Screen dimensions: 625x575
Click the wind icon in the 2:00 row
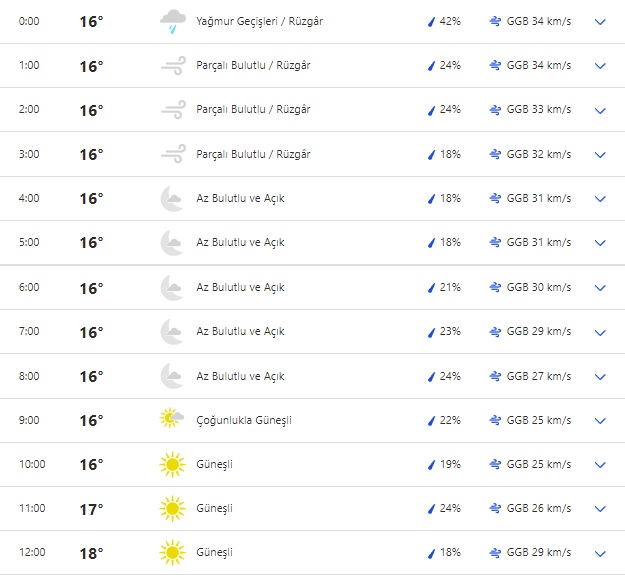(x=495, y=110)
